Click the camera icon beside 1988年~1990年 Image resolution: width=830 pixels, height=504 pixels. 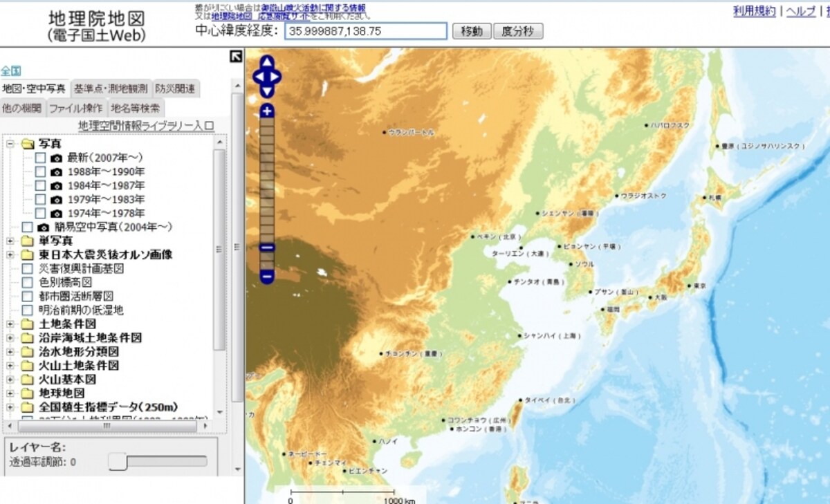57,172
